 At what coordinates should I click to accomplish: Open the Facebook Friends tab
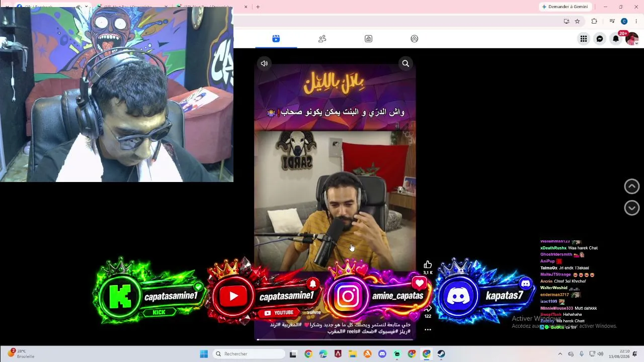pos(322,39)
